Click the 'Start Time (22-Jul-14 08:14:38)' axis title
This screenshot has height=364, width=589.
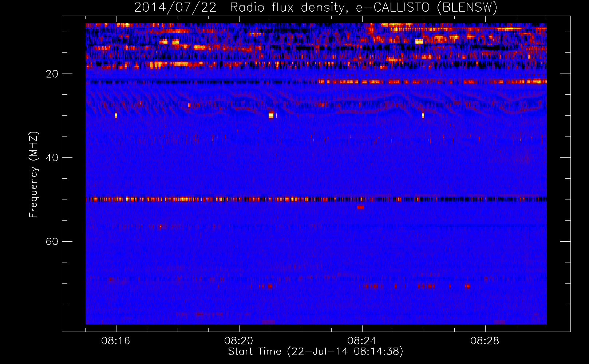tap(316, 352)
